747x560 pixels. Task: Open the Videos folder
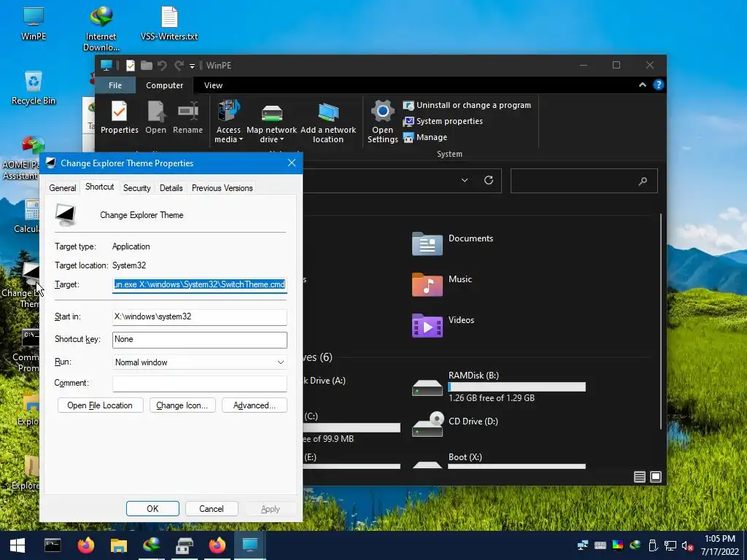tap(443, 325)
